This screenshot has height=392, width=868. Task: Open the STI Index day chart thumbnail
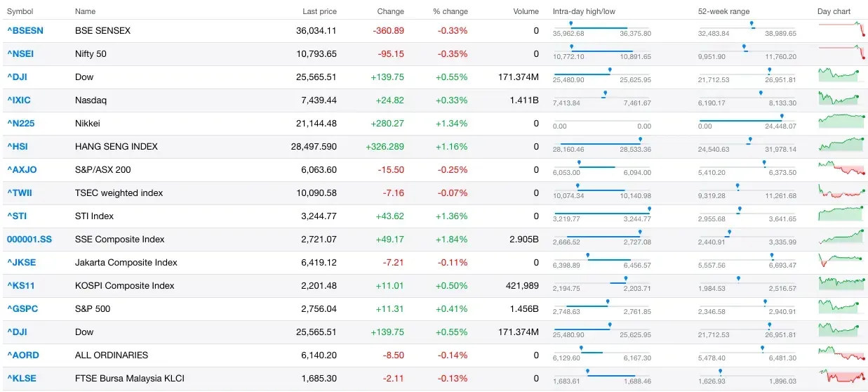point(841,214)
